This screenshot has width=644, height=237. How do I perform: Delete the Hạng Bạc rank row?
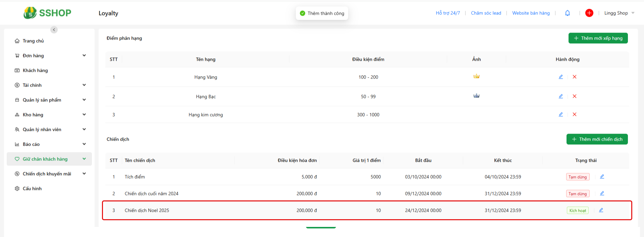(575, 96)
